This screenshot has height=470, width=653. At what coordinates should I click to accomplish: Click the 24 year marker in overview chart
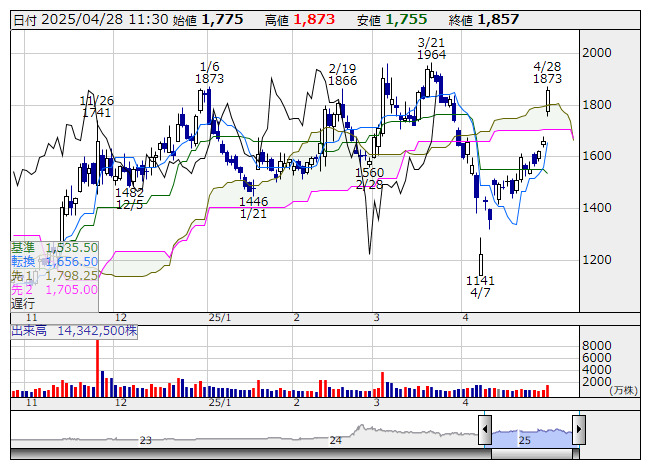click(335, 440)
